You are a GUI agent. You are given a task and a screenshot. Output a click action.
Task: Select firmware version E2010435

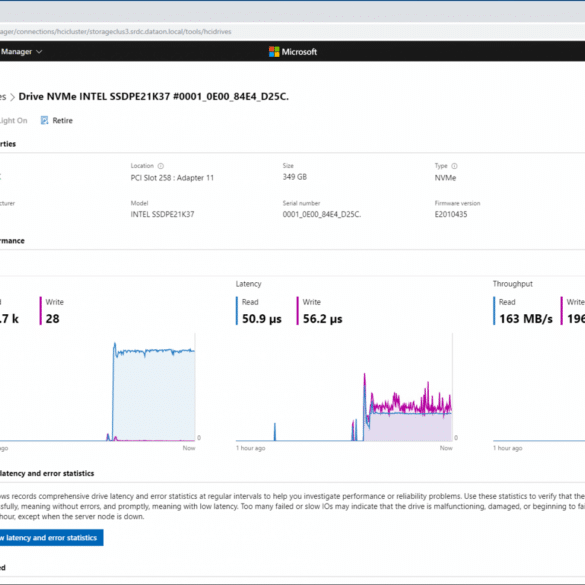click(451, 214)
